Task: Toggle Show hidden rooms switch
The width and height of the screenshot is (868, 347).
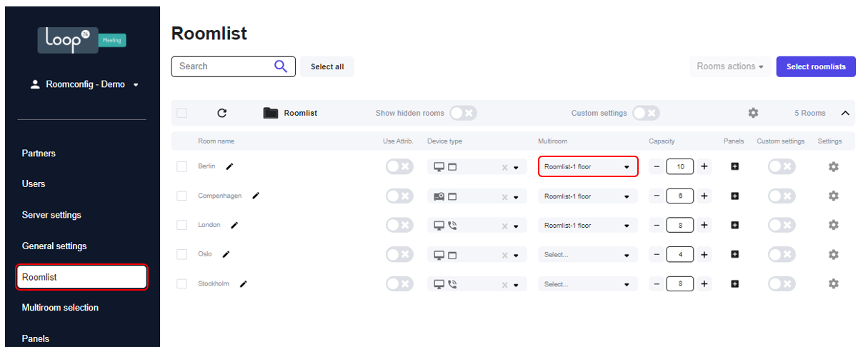Action: pos(463,113)
